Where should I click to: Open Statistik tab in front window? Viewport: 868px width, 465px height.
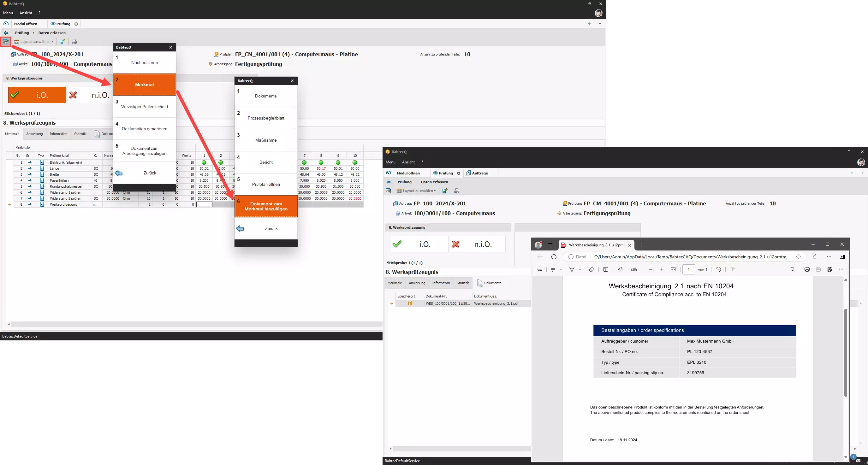pyautogui.click(x=463, y=283)
